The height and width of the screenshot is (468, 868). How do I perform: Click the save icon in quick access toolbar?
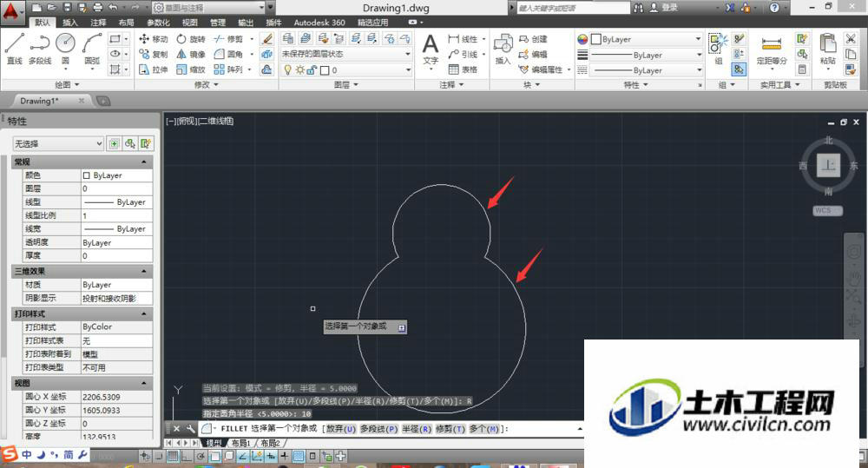click(x=67, y=7)
